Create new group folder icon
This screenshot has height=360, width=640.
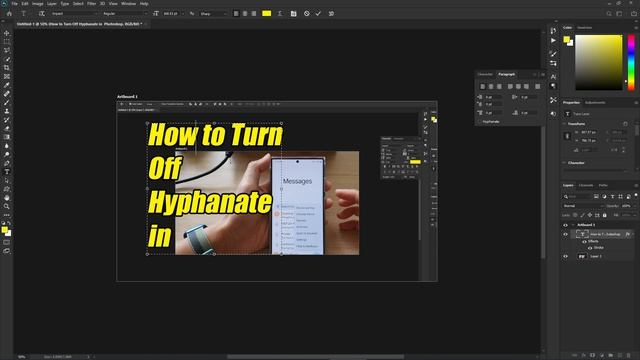[611, 356]
